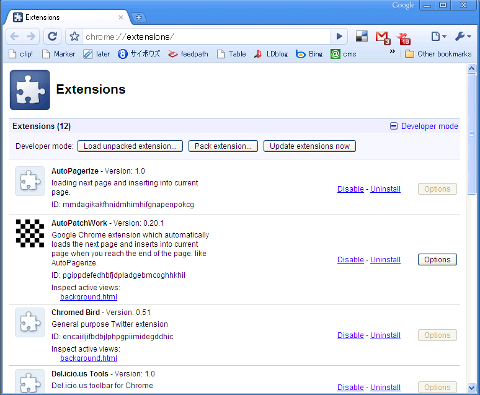Go forward with the forward arrow
The height and width of the screenshot is (395, 480).
coord(31,36)
